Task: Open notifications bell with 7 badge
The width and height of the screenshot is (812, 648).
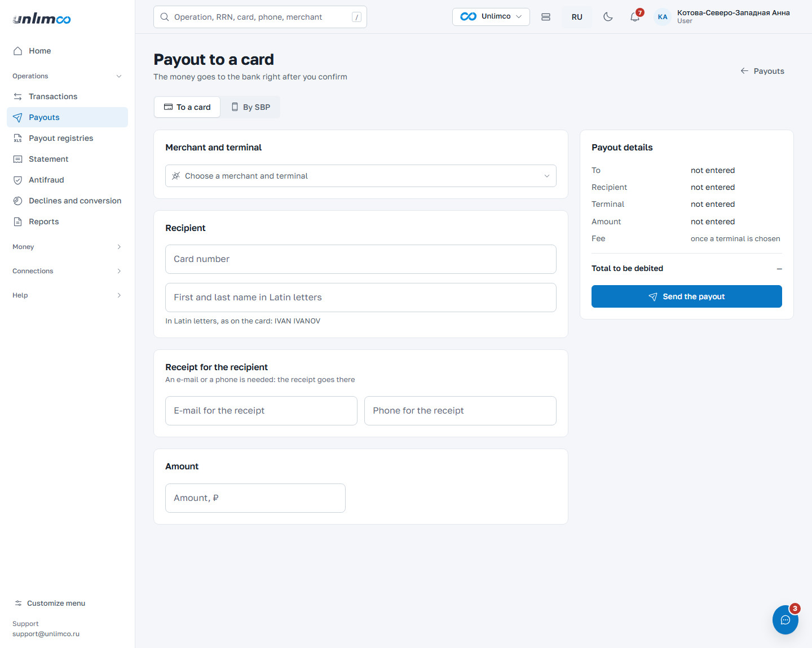Action: 636,16
